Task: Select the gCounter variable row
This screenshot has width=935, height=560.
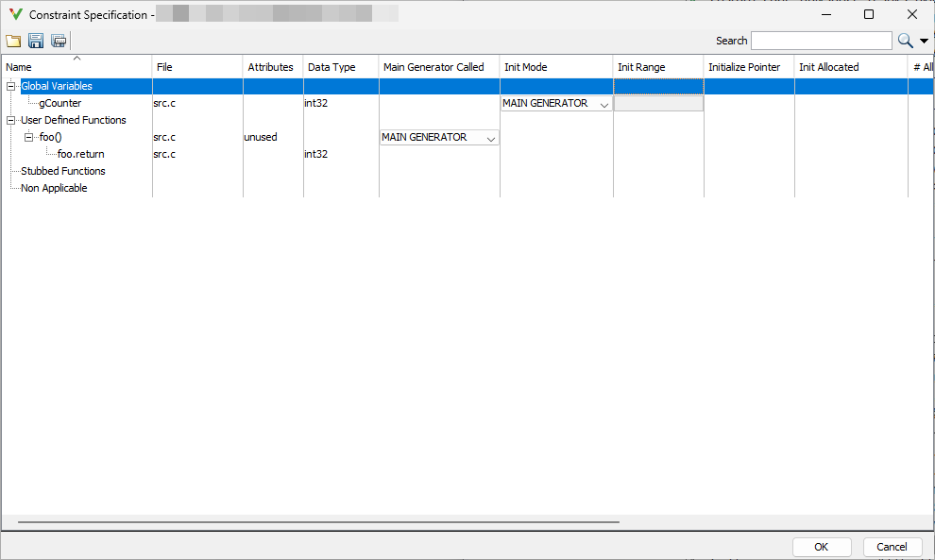Action: click(x=60, y=104)
